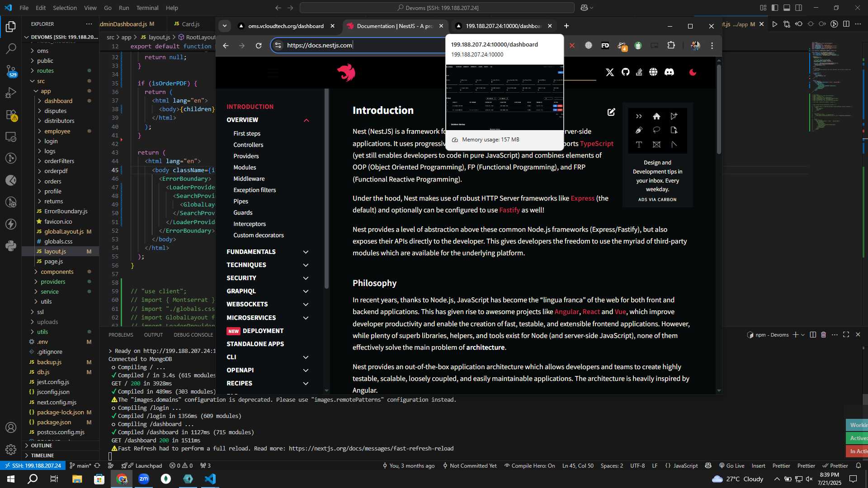This screenshot has height=488, width=868.
Task: Switch to oms.vcloudtech.org/dashboard browser tab
Action: point(287,26)
